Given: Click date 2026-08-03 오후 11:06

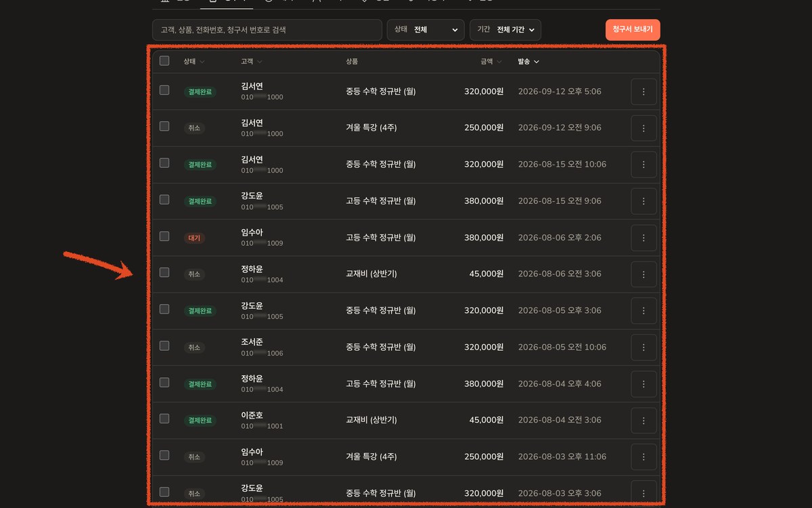Looking at the screenshot, I should click(x=562, y=457).
